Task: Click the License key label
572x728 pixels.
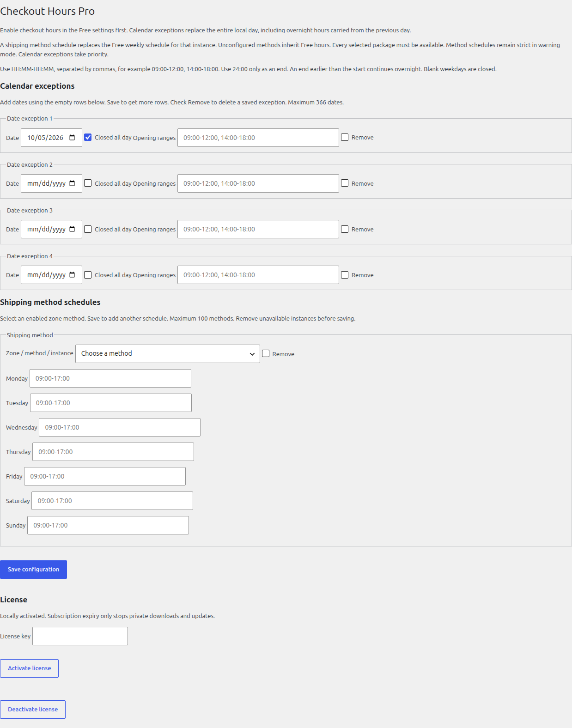Action: point(15,636)
